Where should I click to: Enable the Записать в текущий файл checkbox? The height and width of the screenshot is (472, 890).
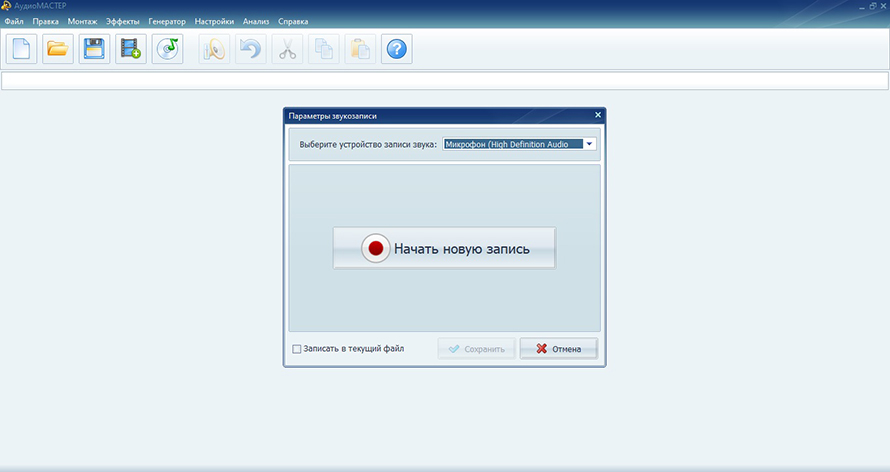[x=296, y=349]
